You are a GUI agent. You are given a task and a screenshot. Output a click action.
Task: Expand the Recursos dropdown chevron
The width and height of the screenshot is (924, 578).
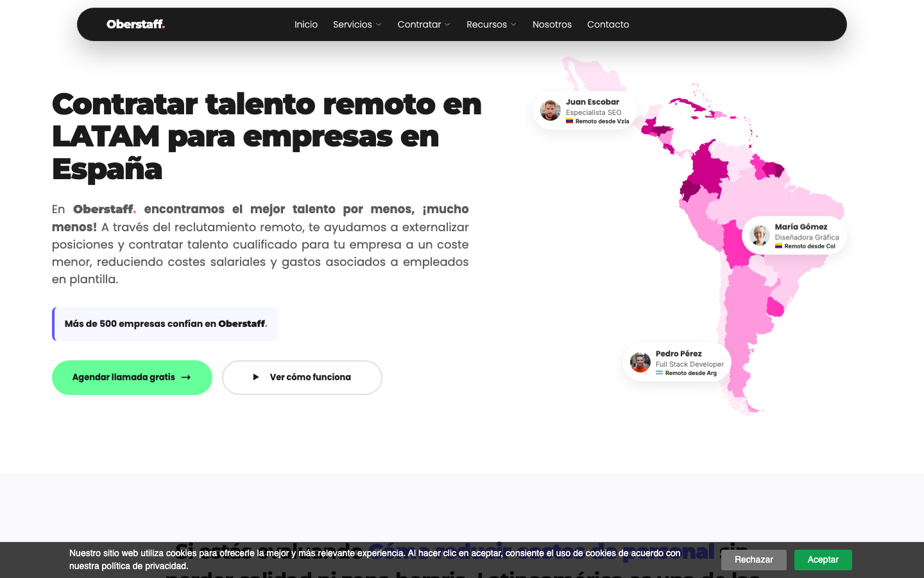(513, 24)
